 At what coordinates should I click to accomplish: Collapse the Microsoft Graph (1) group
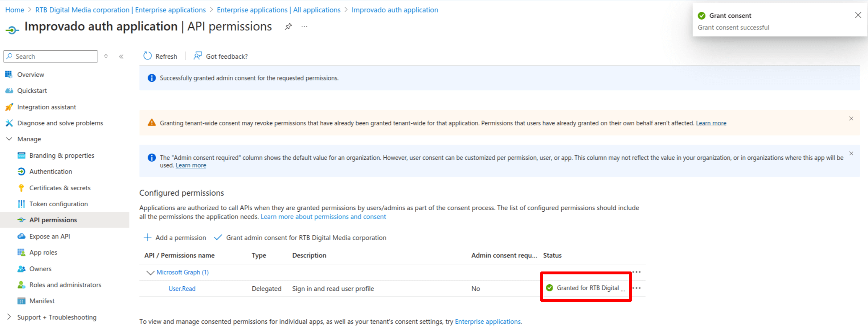pos(150,273)
